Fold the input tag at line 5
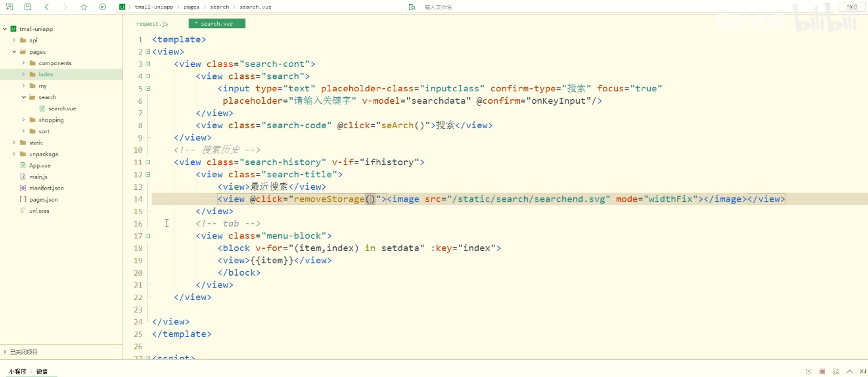868x377 pixels. [x=147, y=88]
